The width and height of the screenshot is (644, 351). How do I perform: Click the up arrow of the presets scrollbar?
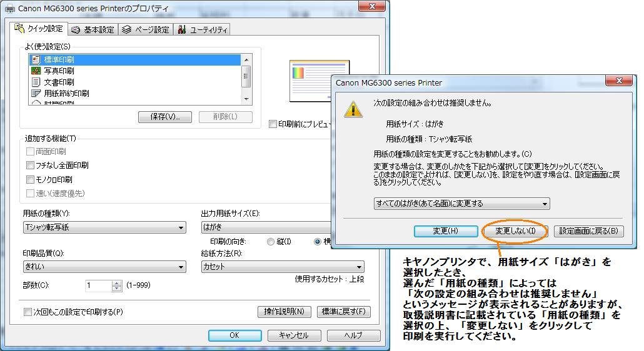point(246,59)
